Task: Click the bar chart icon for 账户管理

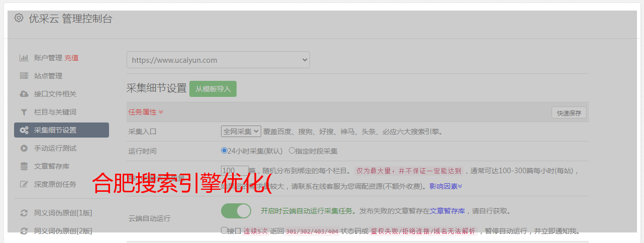Action: [x=24, y=58]
